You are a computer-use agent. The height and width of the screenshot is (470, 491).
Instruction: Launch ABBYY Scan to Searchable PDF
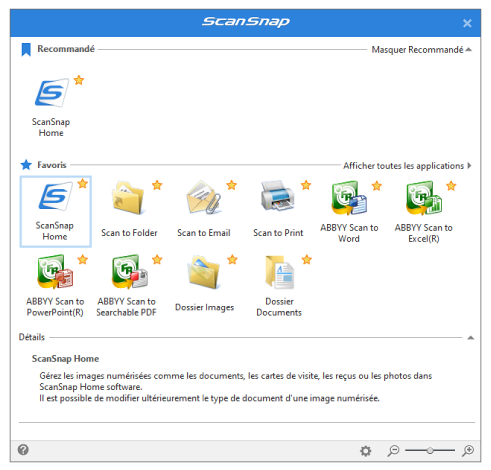(x=127, y=285)
